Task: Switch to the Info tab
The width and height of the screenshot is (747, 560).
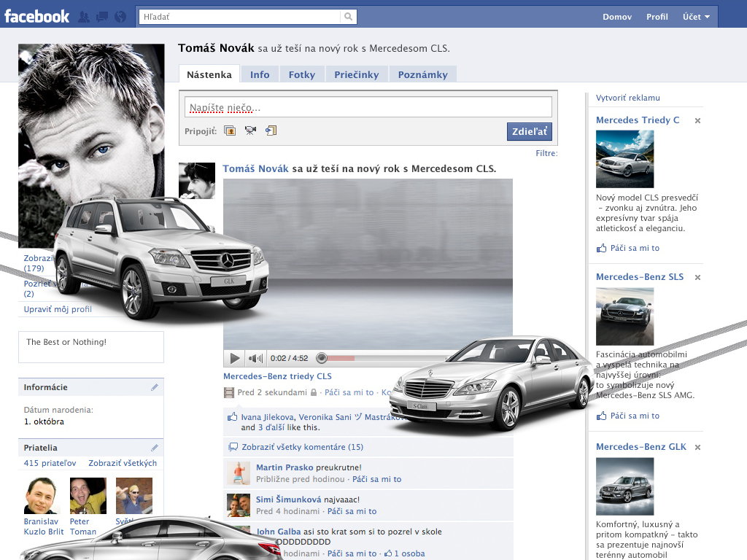Action: pyautogui.click(x=260, y=74)
